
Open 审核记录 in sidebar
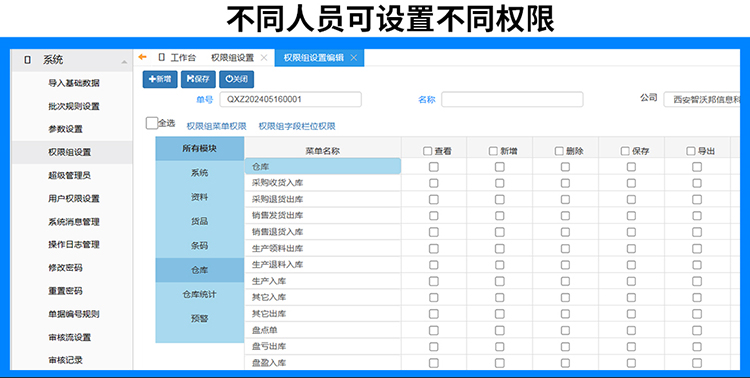coord(66,360)
